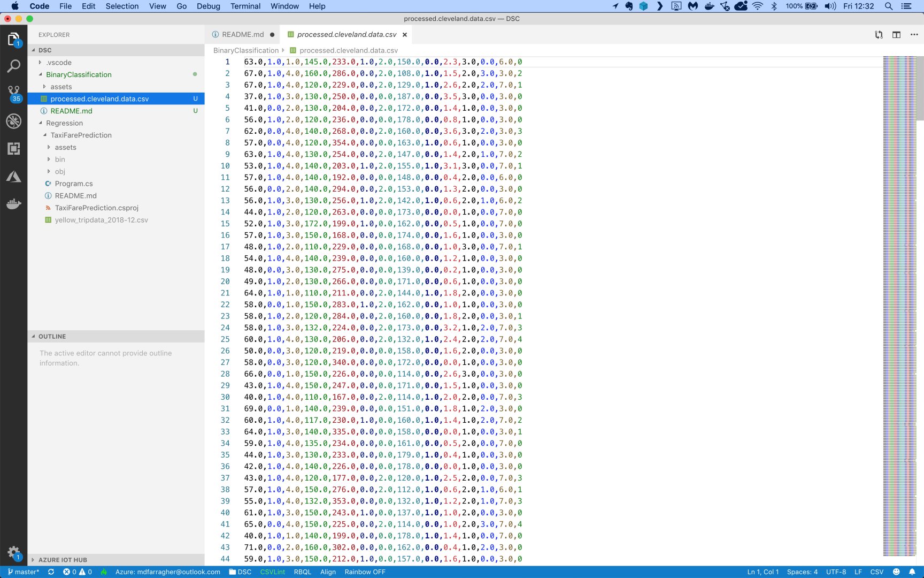Collapse the OUTLINE panel
This screenshot has width=924, height=578.
tap(52, 337)
